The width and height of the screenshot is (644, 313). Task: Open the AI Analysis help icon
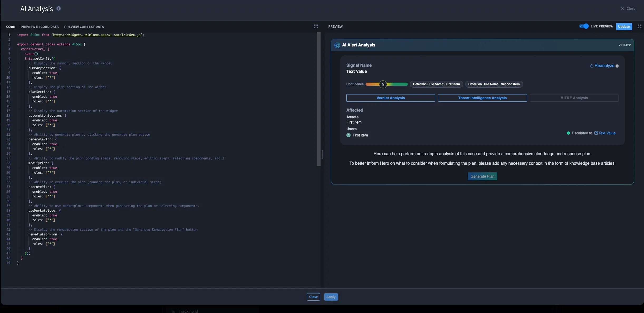pyautogui.click(x=59, y=8)
